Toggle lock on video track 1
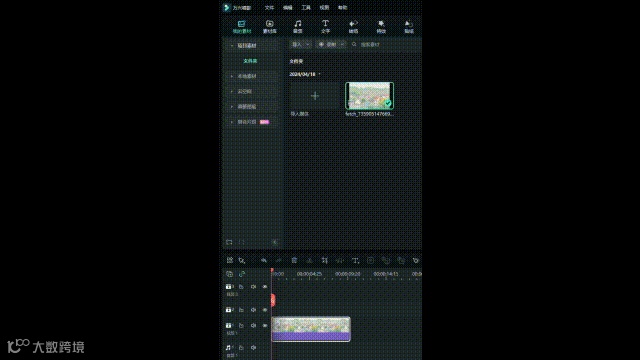This screenshot has height=360, width=640. (241, 326)
